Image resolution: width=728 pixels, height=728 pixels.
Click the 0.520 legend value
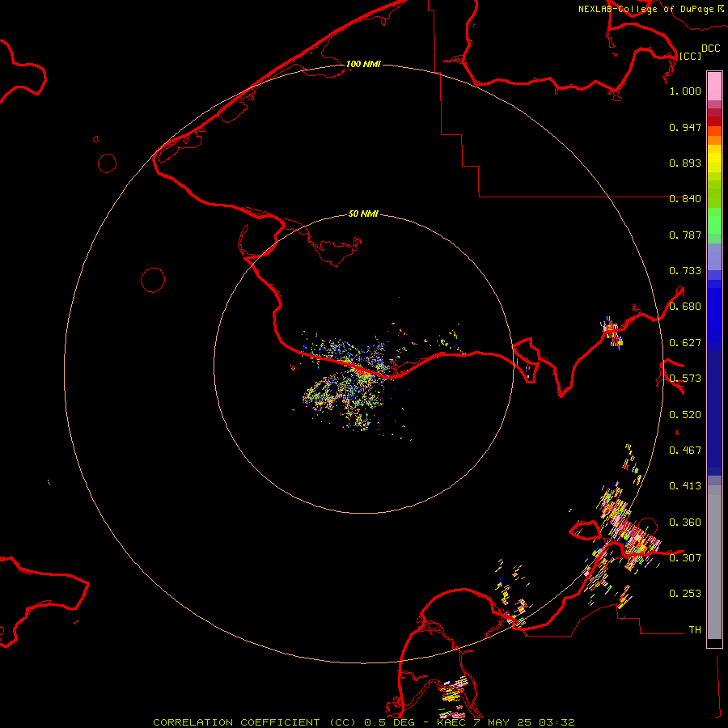click(685, 415)
